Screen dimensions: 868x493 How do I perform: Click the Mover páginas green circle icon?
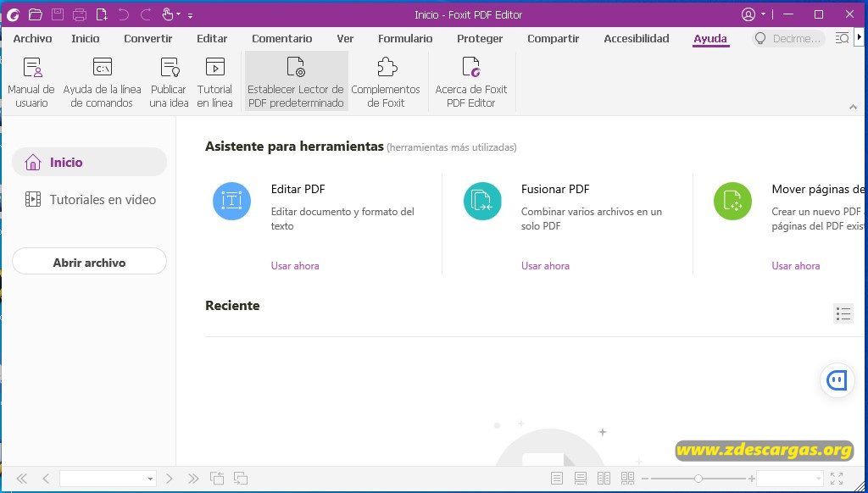(x=732, y=200)
